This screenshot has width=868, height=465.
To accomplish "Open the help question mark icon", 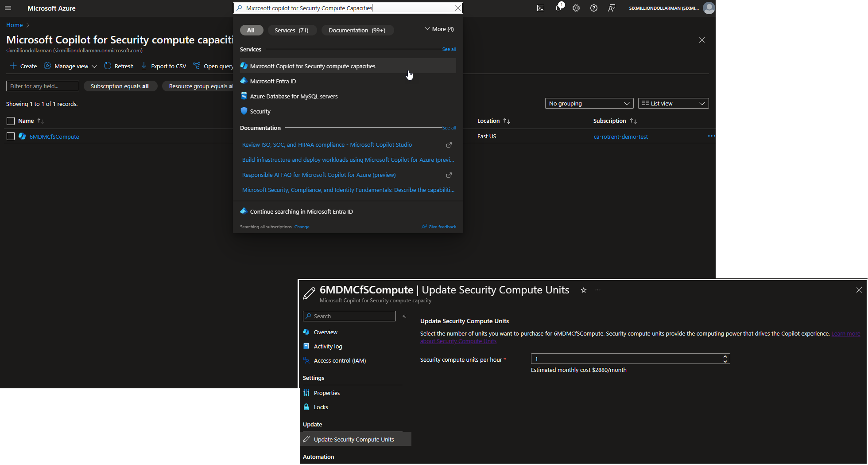I will 594,8.
